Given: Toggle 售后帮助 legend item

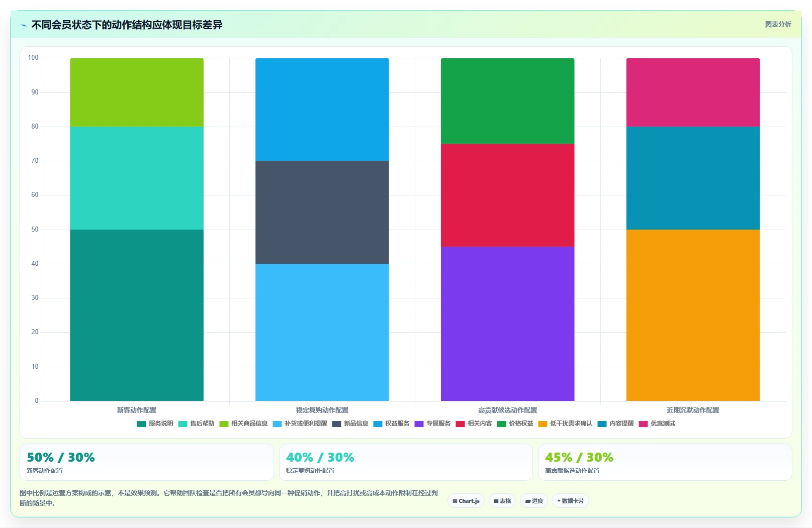Looking at the screenshot, I should 196,424.
